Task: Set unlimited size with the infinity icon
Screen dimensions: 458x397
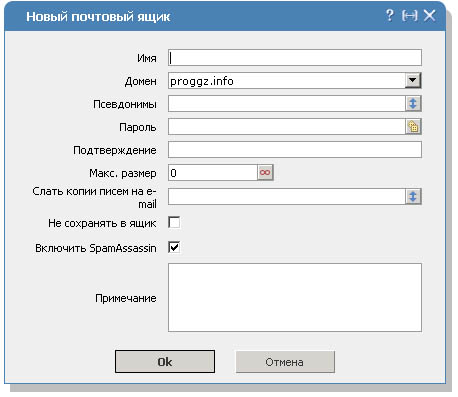Action: click(x=265, y=173)
